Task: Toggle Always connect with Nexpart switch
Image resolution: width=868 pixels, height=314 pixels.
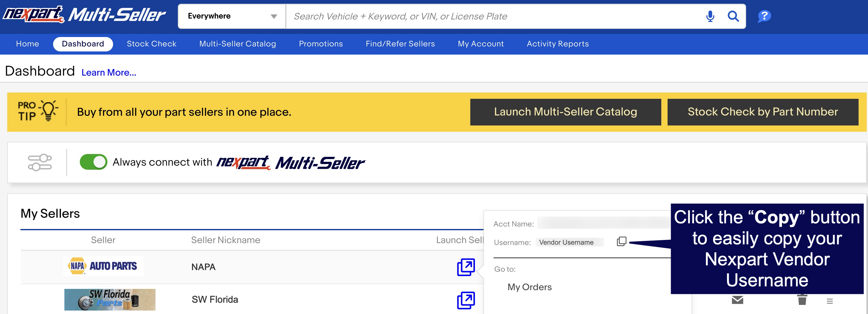Action: [93, 162]
